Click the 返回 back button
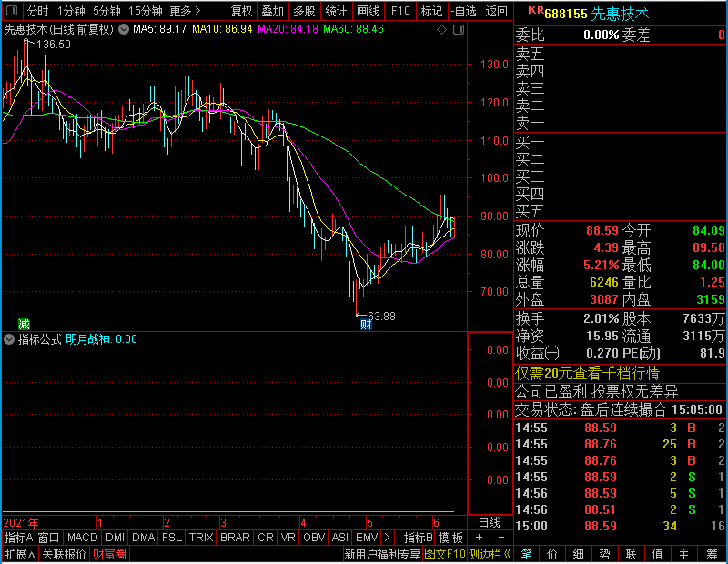728x564 pixels. click(496, 11)
